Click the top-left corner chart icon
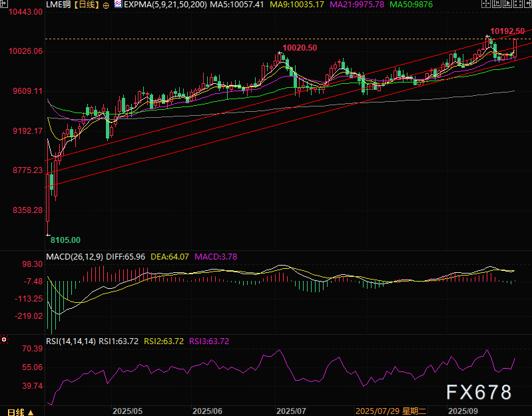Screen dimensions: 532x416 pyautogui.click(x=4, y=5)
